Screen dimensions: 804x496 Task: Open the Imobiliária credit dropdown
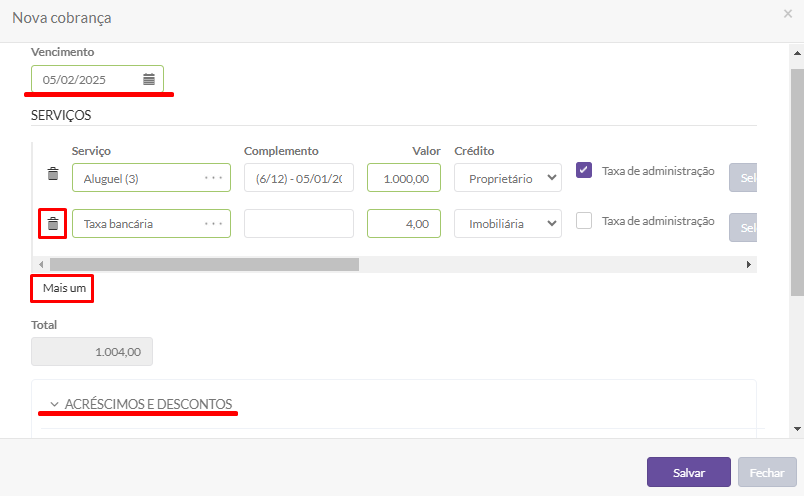[x=507, y=224]
